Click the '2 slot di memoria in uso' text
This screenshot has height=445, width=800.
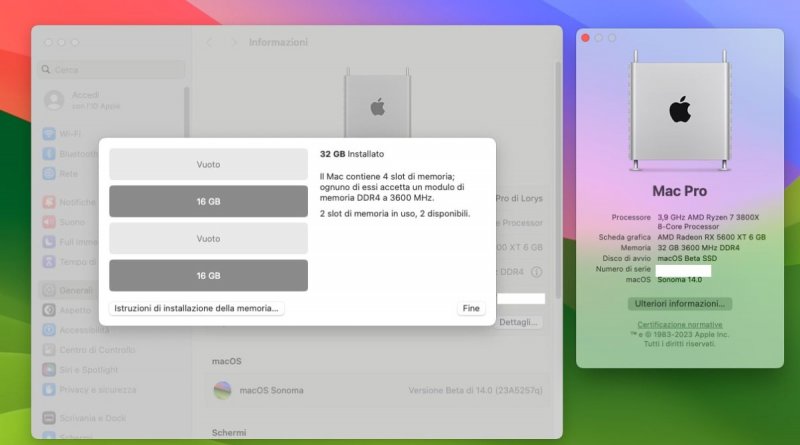click(x=367, y=214)
